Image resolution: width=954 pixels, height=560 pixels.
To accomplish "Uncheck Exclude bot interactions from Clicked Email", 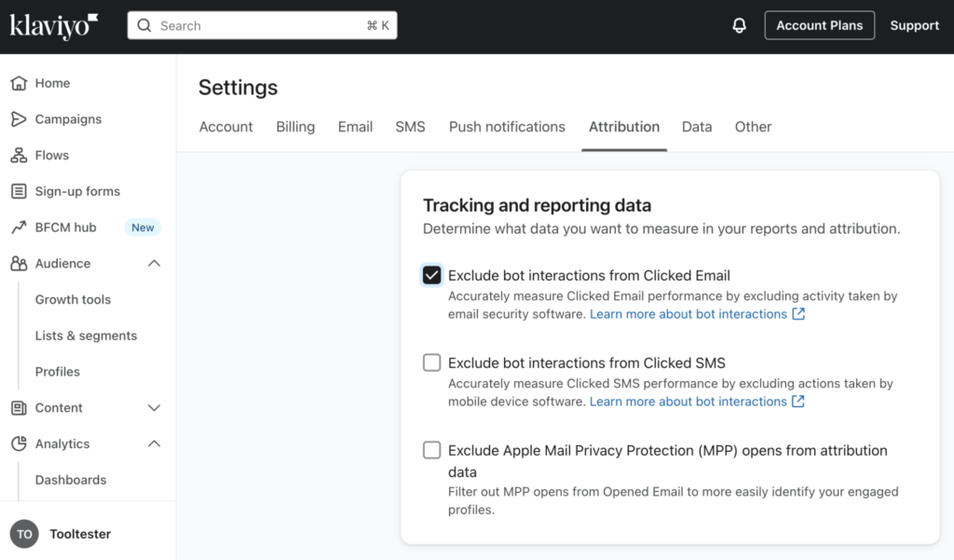I will pos(431,275).
